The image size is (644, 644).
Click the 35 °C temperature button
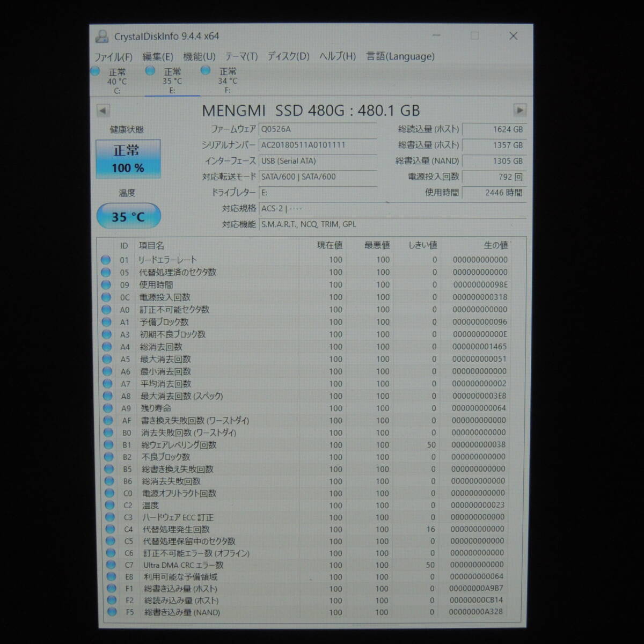point(128,216)
